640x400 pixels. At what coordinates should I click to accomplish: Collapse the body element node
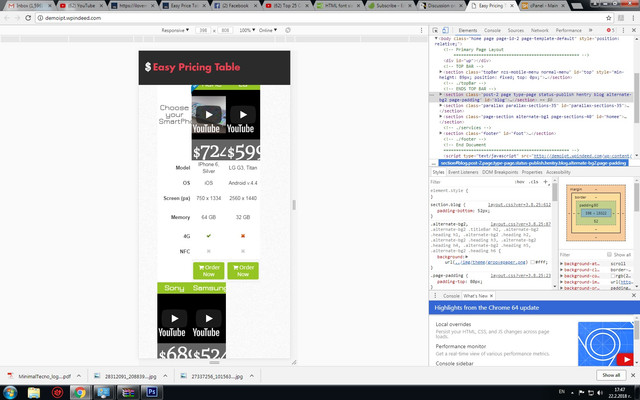tap(436, 38)
